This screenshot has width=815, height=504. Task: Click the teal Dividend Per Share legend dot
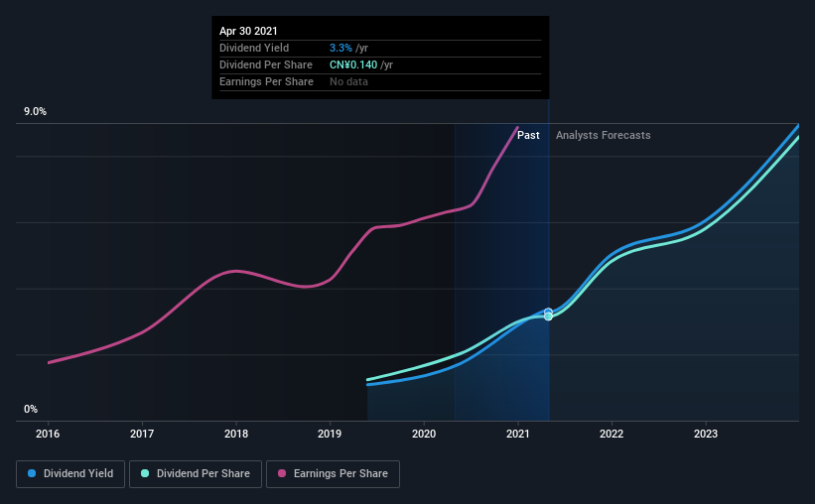pyautogui.click(x=145, y=473)
